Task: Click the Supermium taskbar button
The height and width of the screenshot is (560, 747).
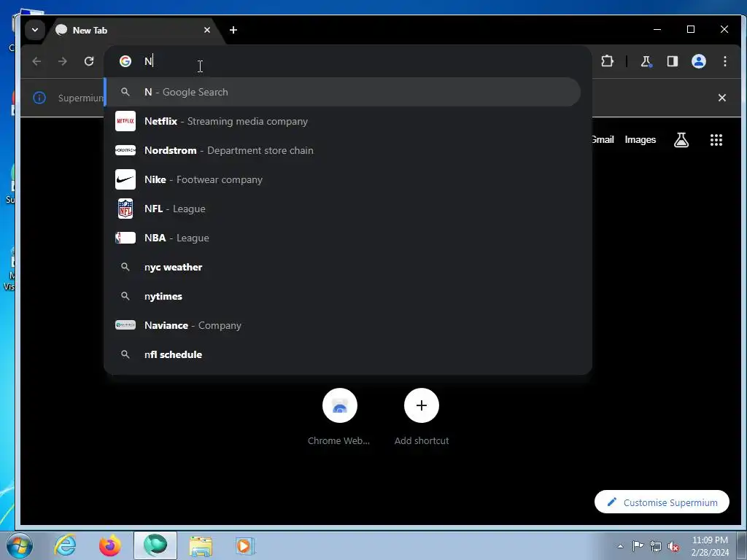Action: coord(155,545)
